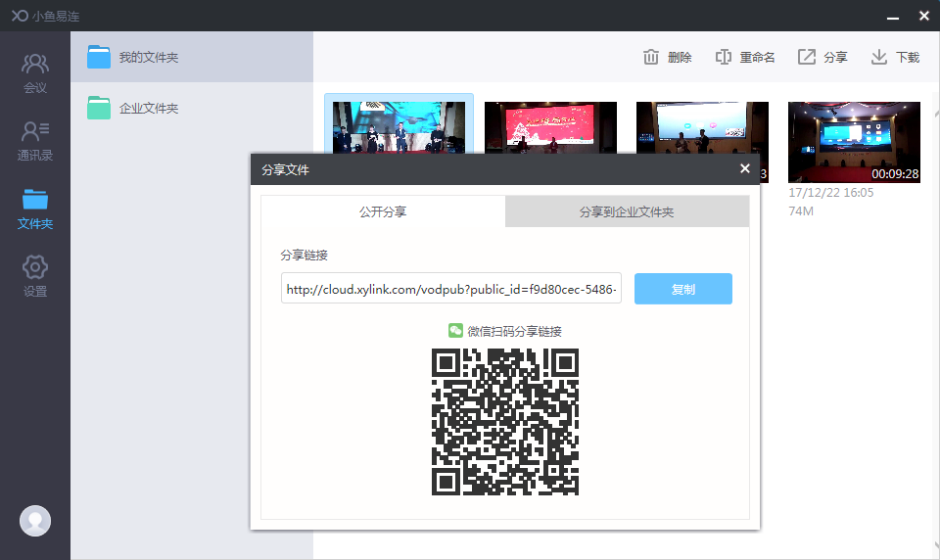Select 我的文件夹 in folder list
940x560 pixels.
[192, 57]
